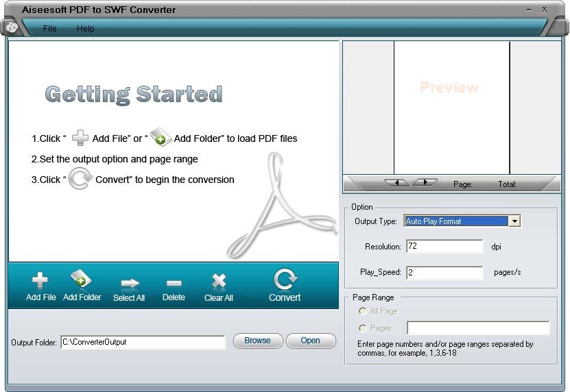Click the Resolution input field
This screenshot has height=392, width=570.
[x=444, y=246]
